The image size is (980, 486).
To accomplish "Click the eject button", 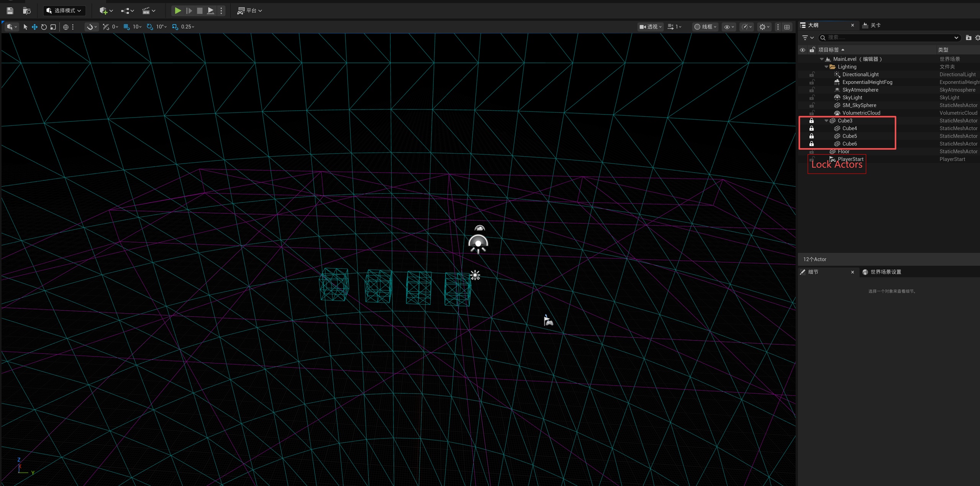I will coord(210,11).
